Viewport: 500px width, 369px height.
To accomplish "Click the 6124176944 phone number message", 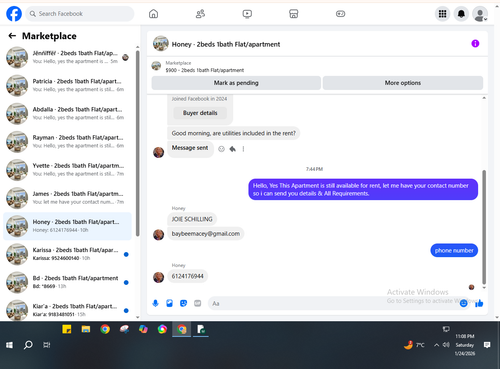I will pyautogui.click(x=187, y=276).
